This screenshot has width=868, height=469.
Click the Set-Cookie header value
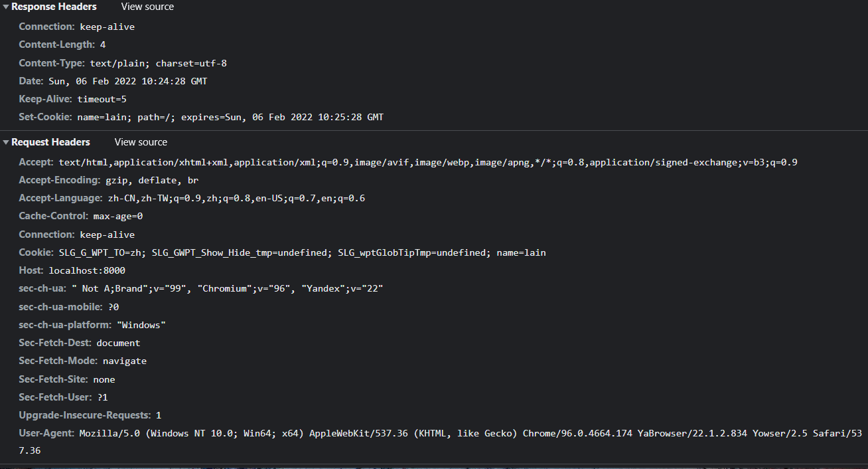click(230, 117)
